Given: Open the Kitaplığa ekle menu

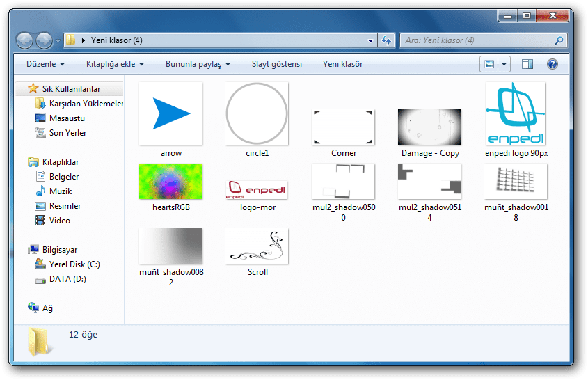Looking at the screenshot, I should pyautogui.click(x=115, y=64).
